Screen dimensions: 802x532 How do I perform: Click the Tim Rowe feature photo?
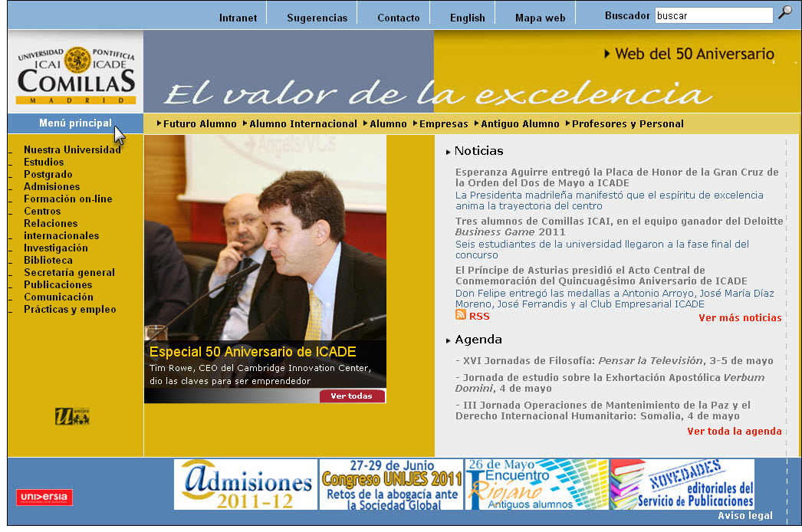[265, 238]
